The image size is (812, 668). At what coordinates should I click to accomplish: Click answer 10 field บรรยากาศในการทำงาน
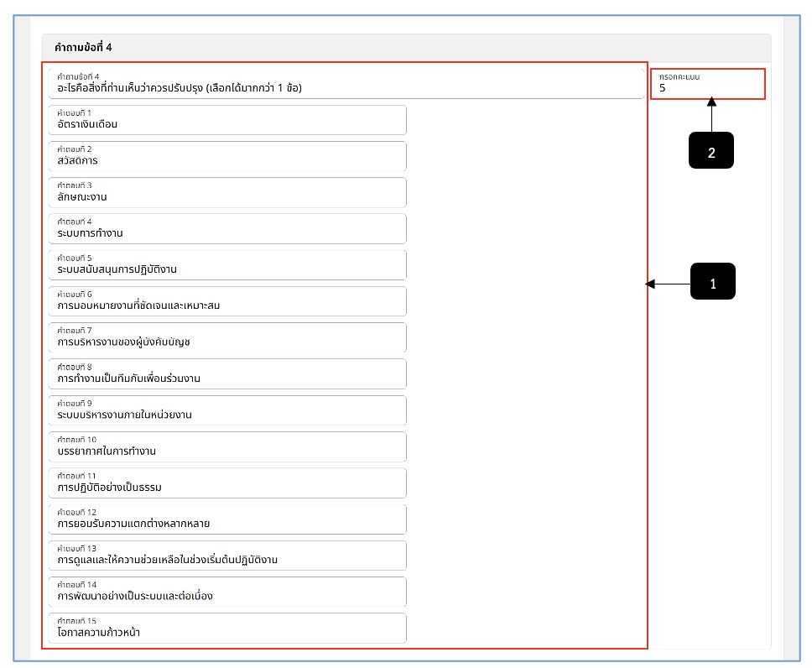pyautogui.click(x=227, y=446)
